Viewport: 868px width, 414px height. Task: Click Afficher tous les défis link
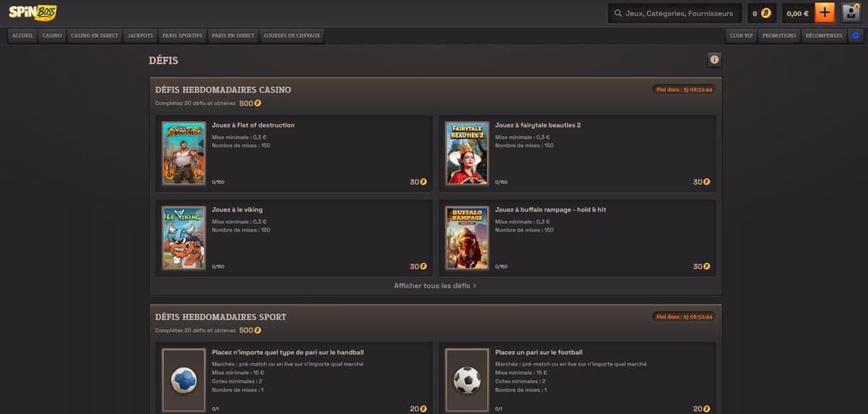435,285
